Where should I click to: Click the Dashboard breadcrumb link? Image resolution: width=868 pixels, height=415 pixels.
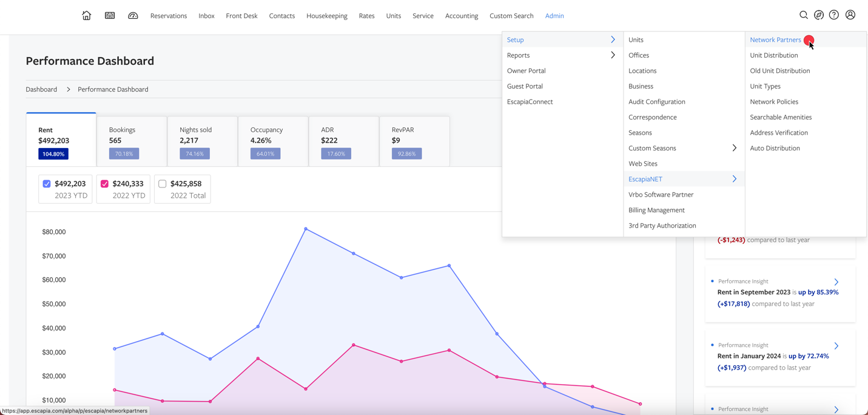pos(41,89)
